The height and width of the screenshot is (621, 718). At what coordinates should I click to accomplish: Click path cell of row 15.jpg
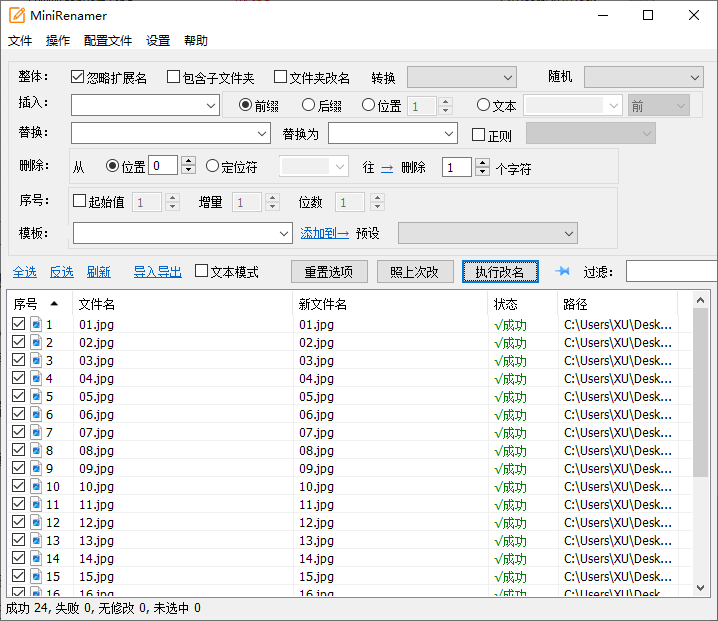click(618, 576)
